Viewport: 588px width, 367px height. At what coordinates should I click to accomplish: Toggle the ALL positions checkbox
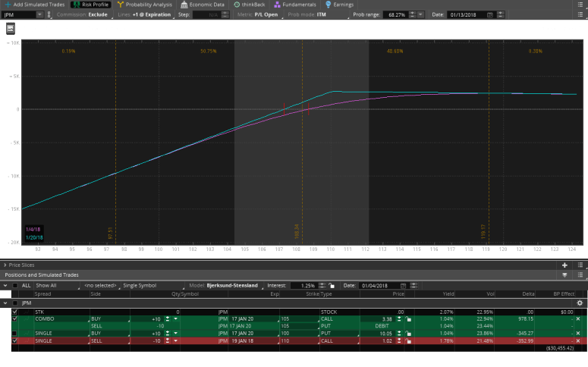point(14,285)
